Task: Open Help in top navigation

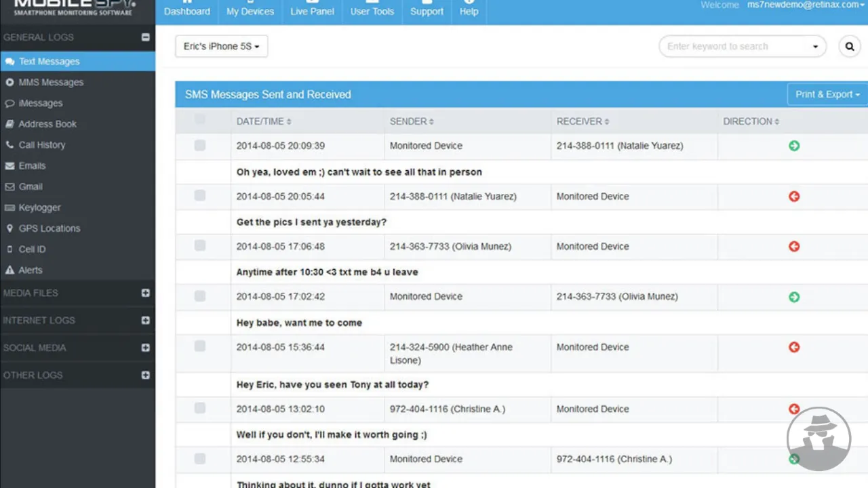Action: (469, 12)
